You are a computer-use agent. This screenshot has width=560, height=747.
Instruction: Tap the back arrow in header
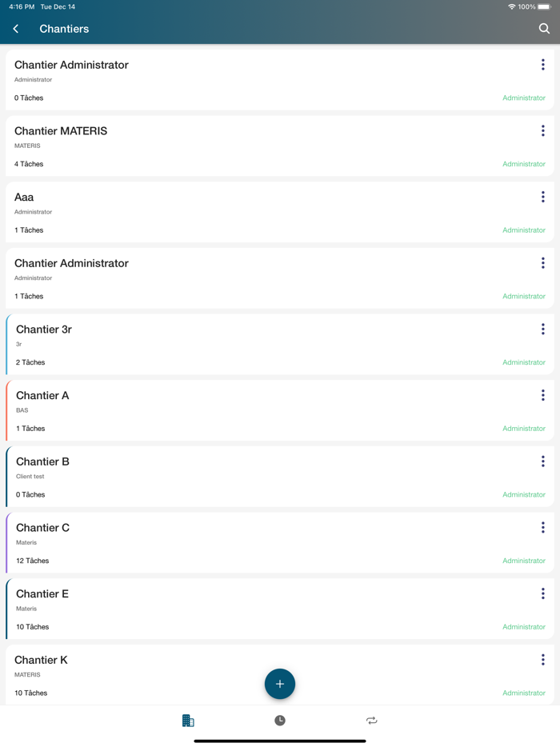tap(16, 29)
